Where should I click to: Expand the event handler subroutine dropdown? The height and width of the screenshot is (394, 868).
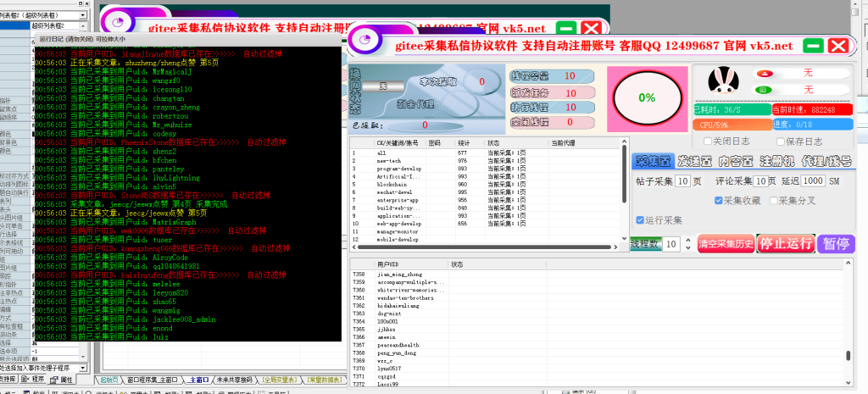pyautogui.click(x=81, y=369)
